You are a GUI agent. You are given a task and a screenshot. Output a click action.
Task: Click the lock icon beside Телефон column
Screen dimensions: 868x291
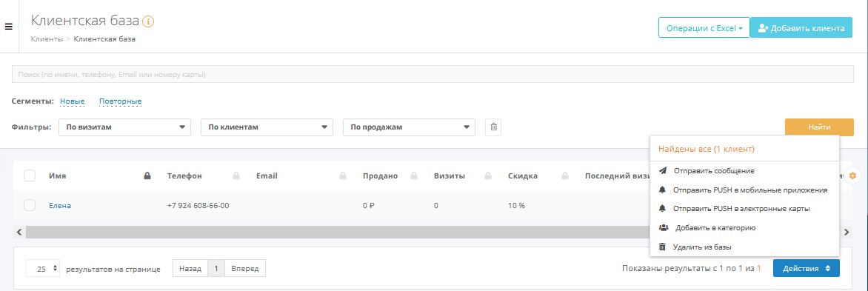click(x=236, y=176)
